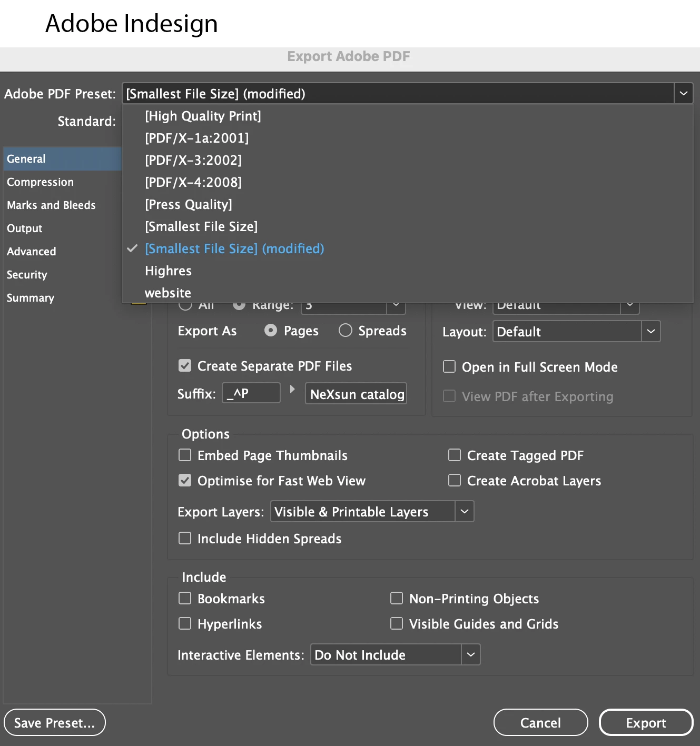Open the Security settings section

[x=63, y=275]
